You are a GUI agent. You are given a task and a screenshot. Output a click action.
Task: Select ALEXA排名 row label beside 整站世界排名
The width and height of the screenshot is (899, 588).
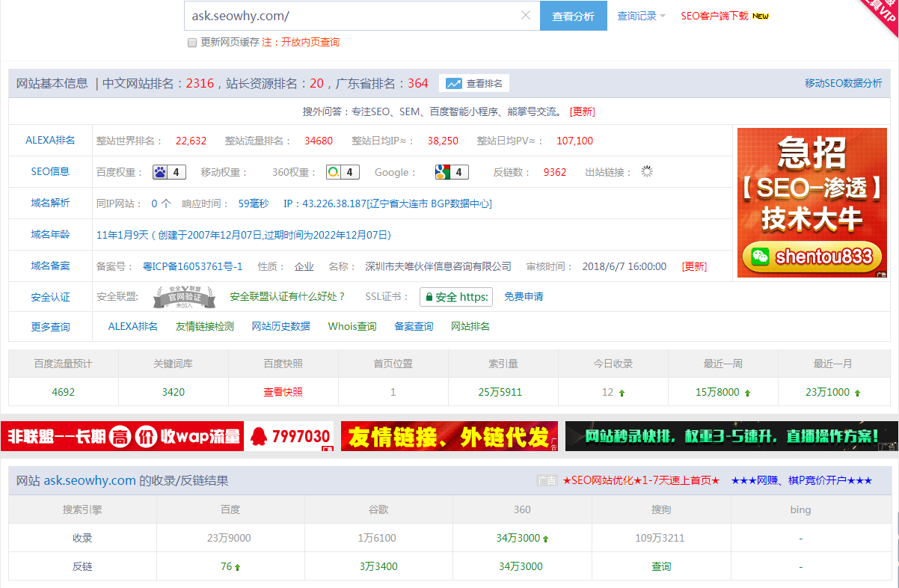pos(50,140)
